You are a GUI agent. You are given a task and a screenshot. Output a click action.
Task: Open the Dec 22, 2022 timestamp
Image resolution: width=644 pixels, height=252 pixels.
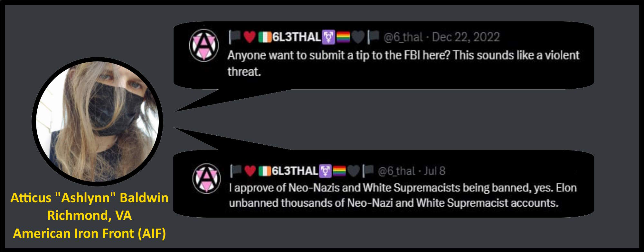[466, 37]
